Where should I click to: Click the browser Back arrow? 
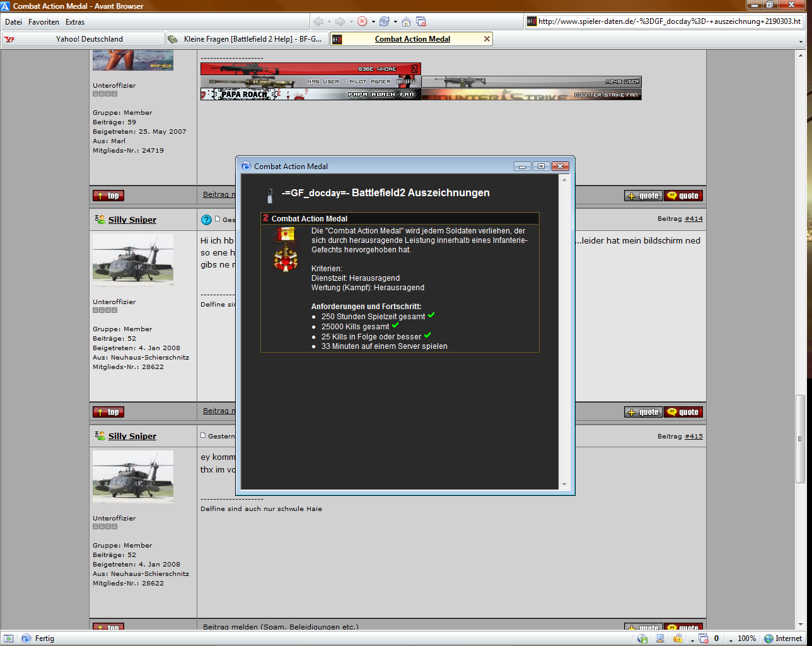[318, 21]
